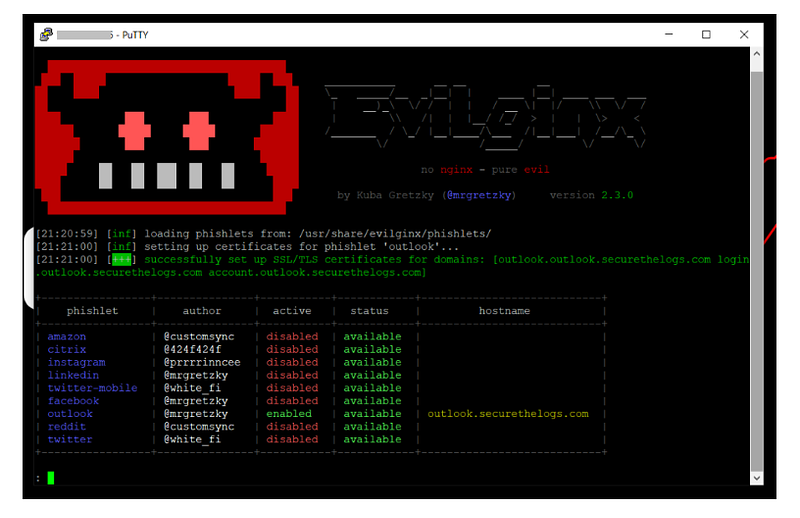The image size is (800, 518).
Task: Click 'disabled' in the amazon row
Action: pyautogui.click(x=292, y=337)
